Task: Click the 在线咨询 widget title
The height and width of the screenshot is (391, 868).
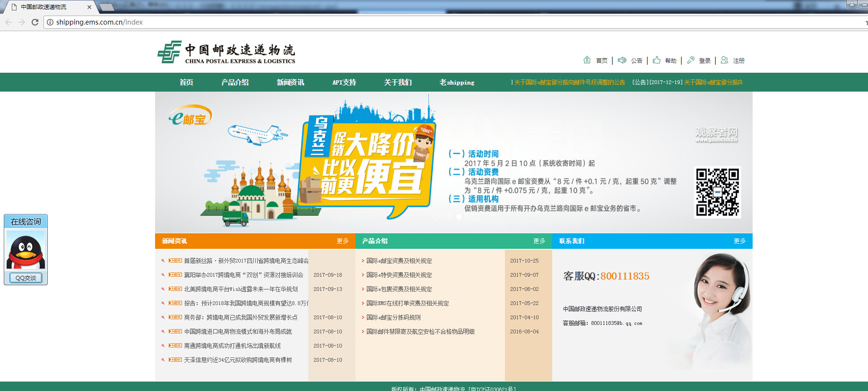Action: [x=26, y=221]
